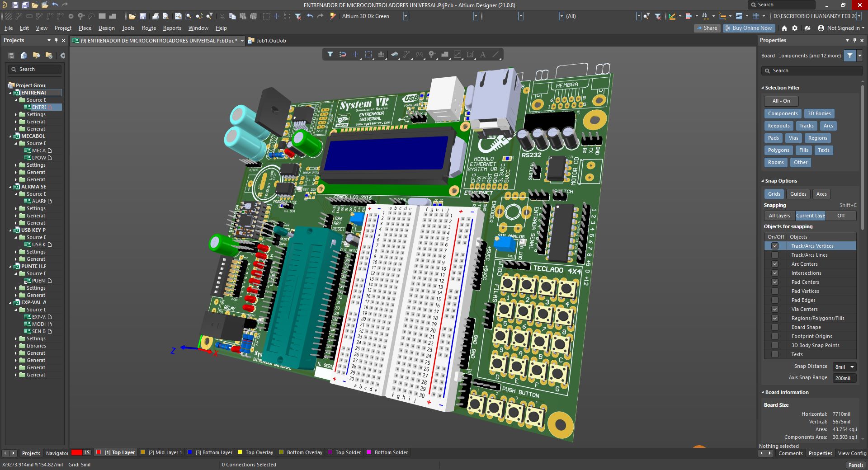Click the red Top Layer color swatch
Image resolution: width=868 pixels, height=470 pixels.
tap(99, 452)
